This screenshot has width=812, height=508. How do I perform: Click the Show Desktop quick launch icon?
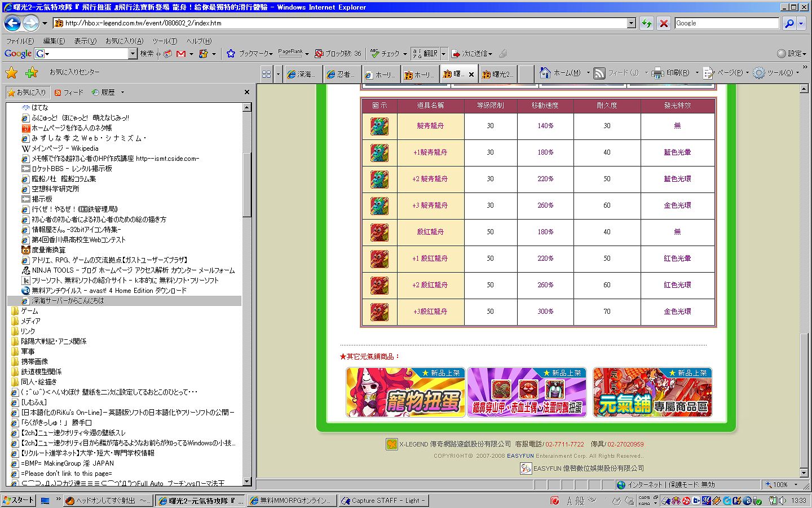[45, 501]
